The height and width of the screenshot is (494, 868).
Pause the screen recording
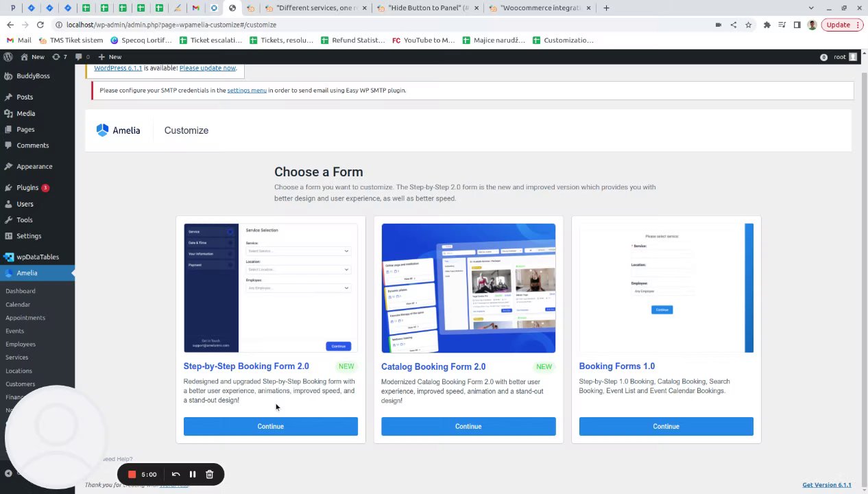pos(193,474)
